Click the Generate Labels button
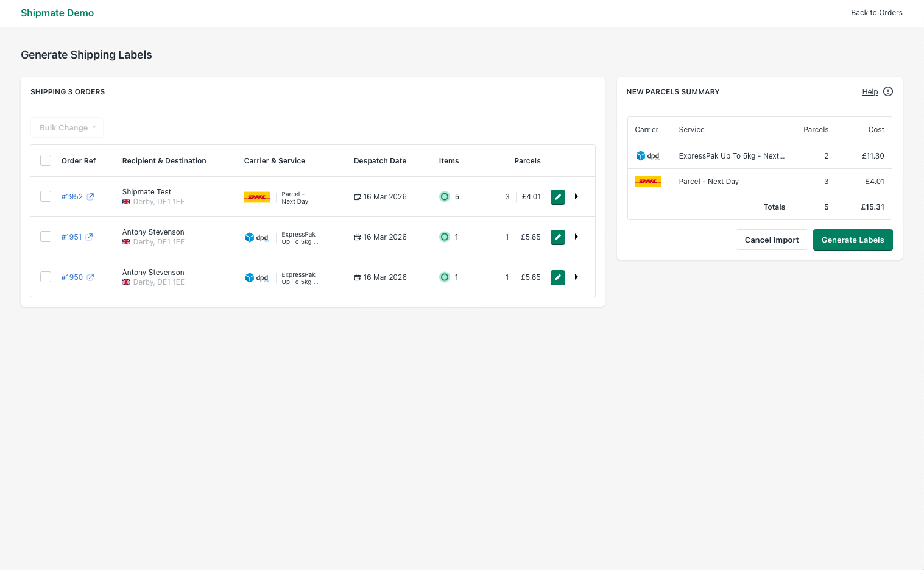The height and width of the screenshot is (570, 924). [852, 240]
